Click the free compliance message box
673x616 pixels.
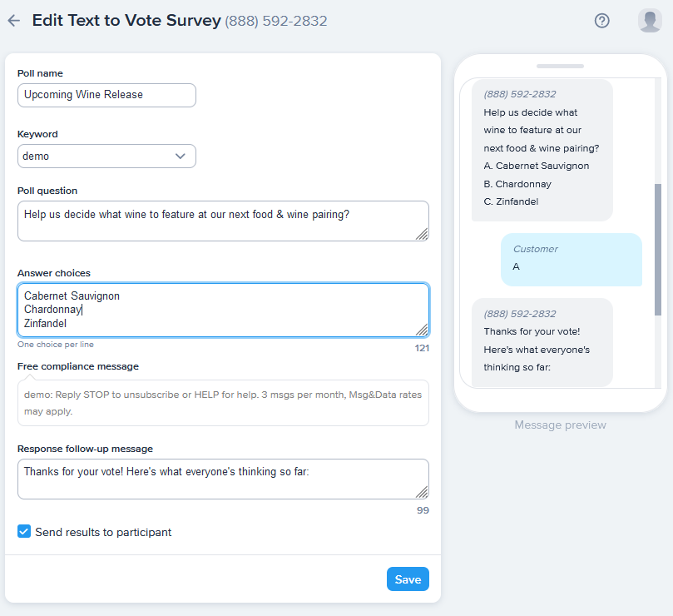223,403
